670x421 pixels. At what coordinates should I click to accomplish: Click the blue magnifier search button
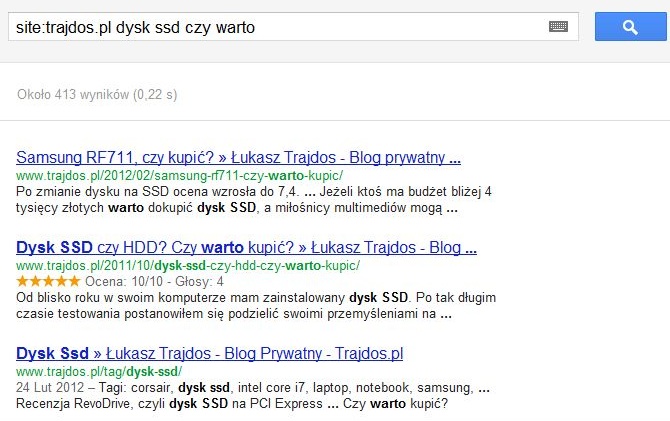click(630, 27)
